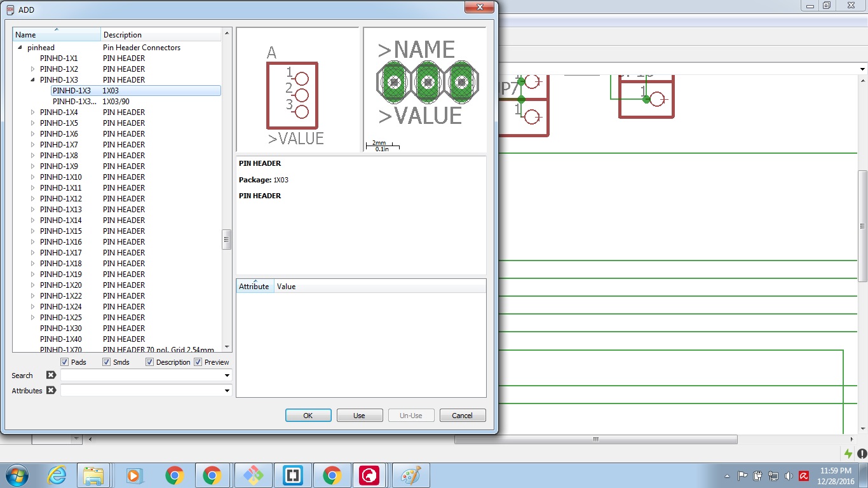Select the PINHD-1X30 row
The image size is (868, 488).
pyautogui.click(x=117, y=329)
